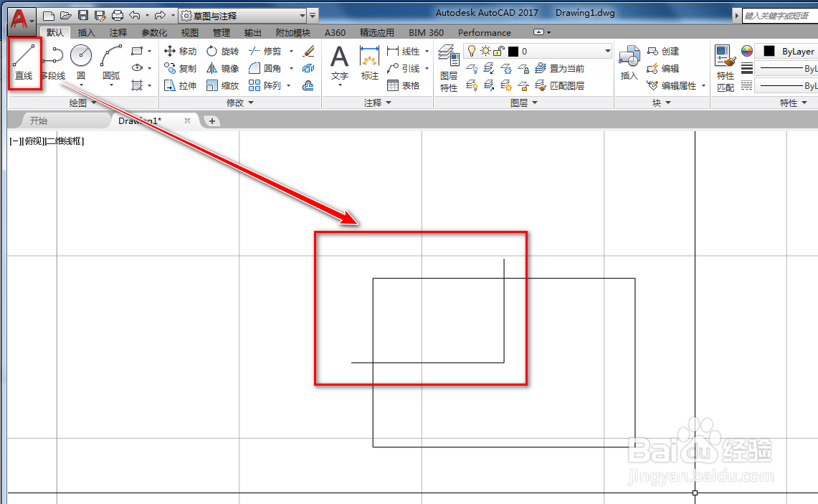Click the New file icon in quick access toolbar
Image resolution: width=818 pixels, height=504 pixels.
click(x=49, y=16)
